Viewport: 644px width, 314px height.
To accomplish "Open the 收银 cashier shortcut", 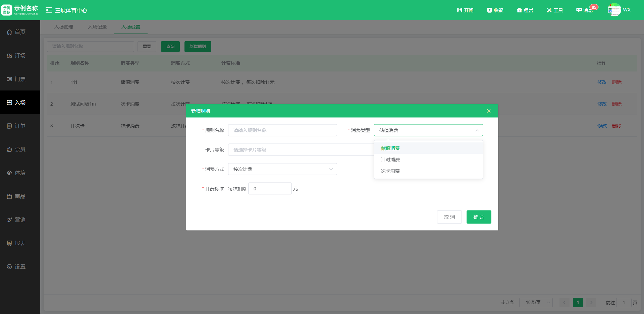I will point(495,10).
